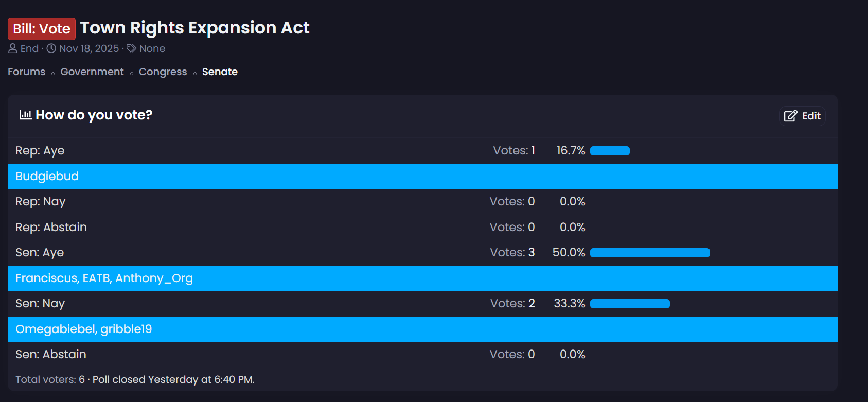
Task: Click the pencil edit icon
Action: 790,116
